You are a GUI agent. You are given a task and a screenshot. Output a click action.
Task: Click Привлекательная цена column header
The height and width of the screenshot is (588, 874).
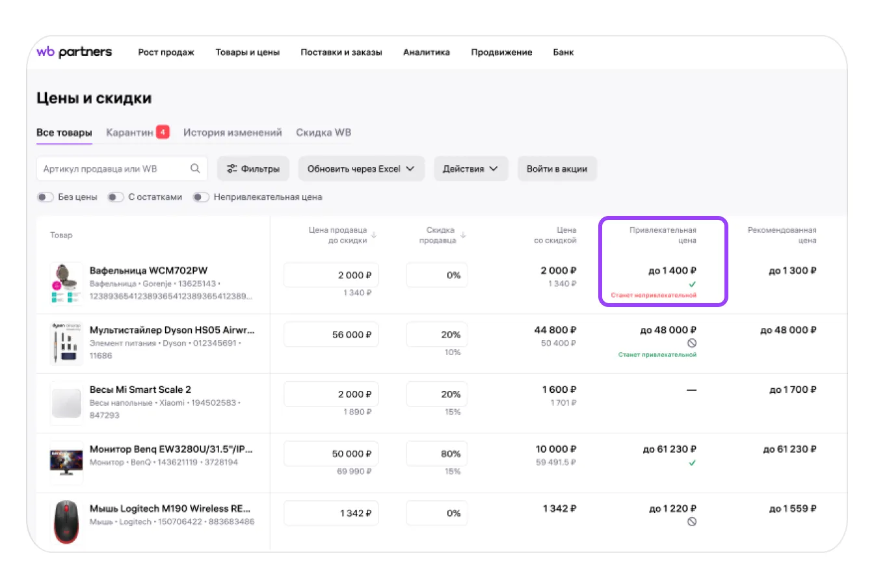coord(663,235)
